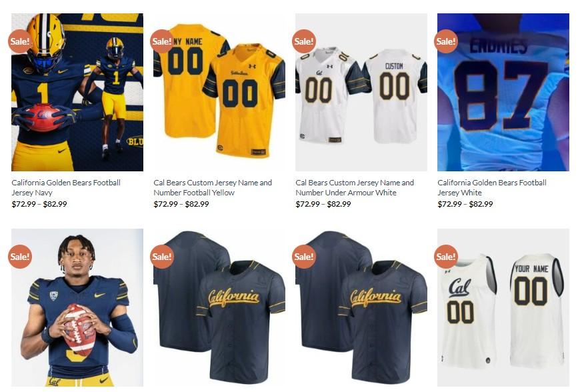
Task: View yellow 00 custom jersey image
Action: pyautogui.click(x=219, y=92)
